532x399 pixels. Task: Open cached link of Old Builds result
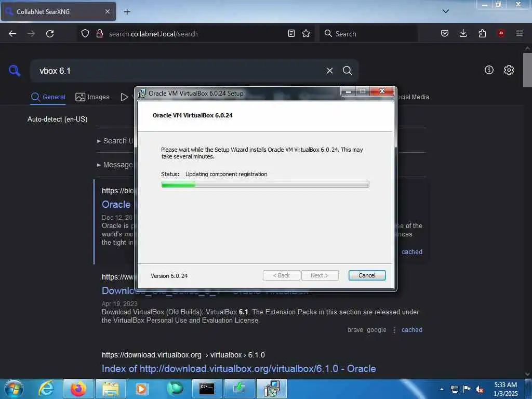(x=412, y=330)
